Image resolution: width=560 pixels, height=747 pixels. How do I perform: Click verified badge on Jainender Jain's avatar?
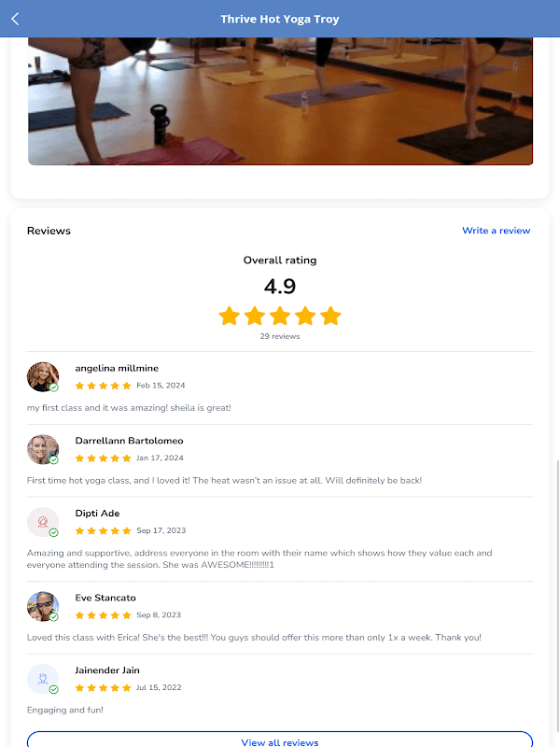[54, 689]
